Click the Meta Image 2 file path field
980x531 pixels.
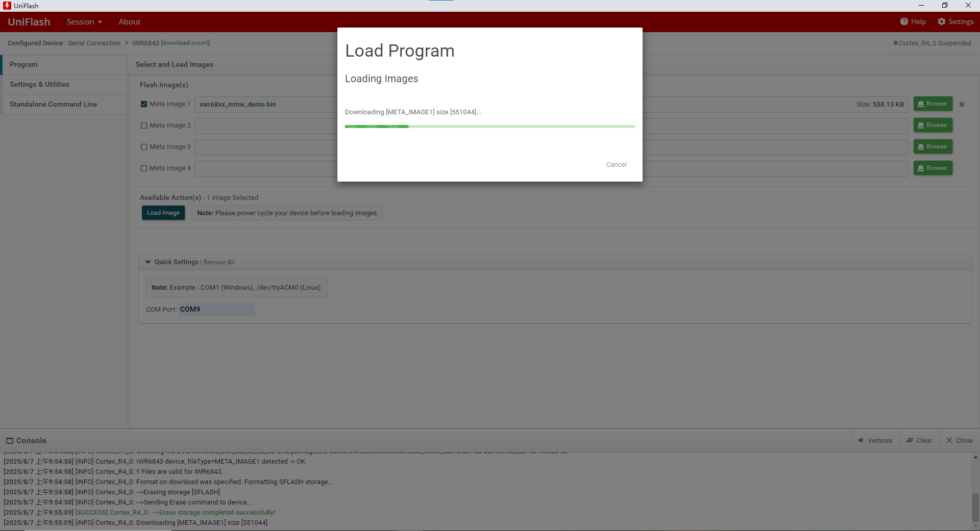coord(551,125)
